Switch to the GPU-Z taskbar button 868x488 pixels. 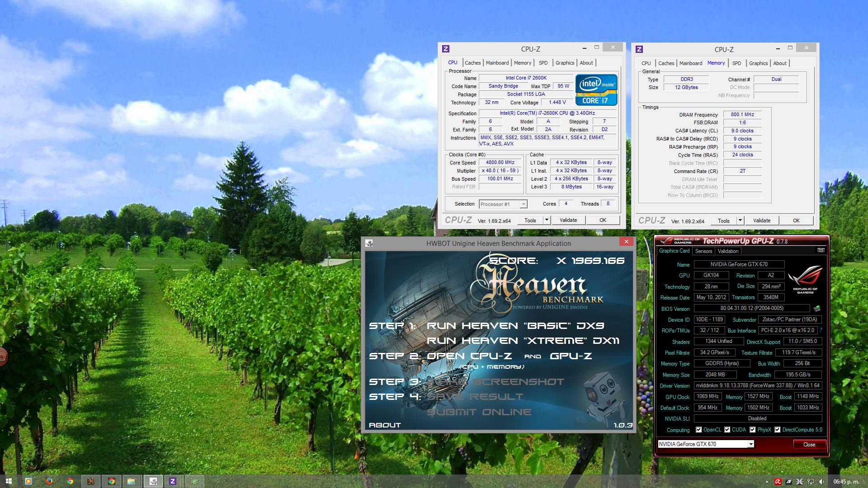point(195,481)
